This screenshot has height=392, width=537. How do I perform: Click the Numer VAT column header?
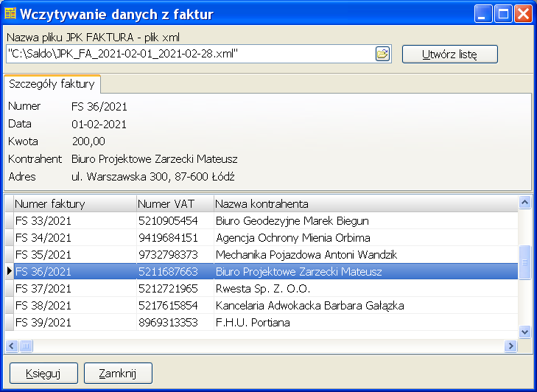click(x=174, y=203)
